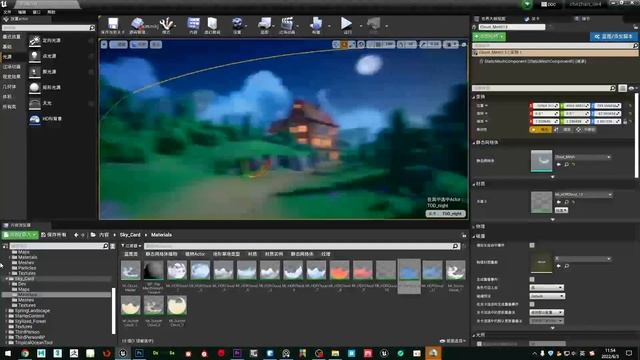The width and height of the screenshot is (640, 360).
Task: Select the Point Light actor icon
Action: click(x=35, y=56)
